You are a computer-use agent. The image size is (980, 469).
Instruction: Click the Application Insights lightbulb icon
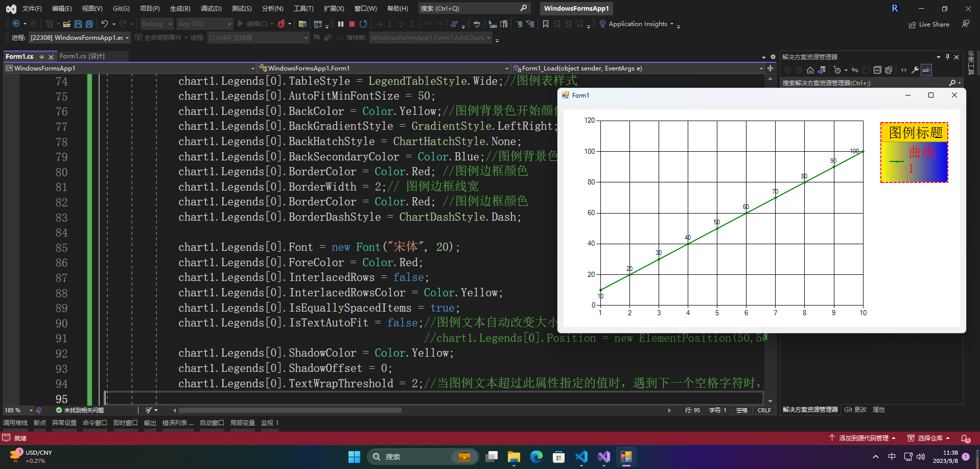tap(602, 24)
